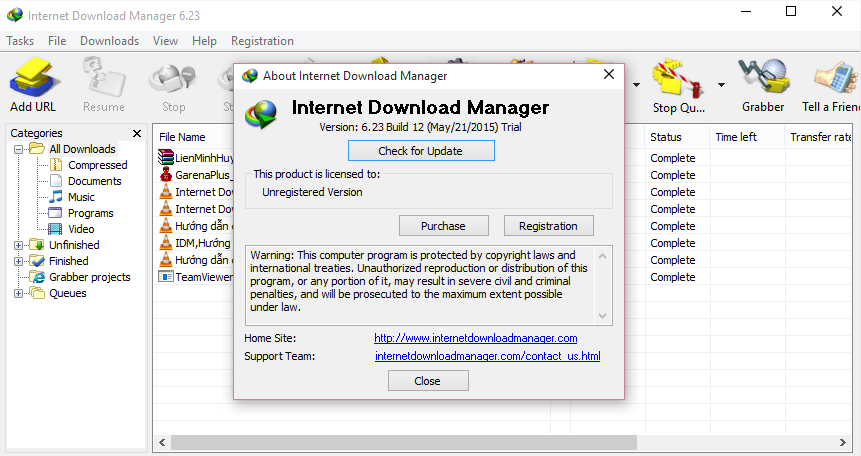The width and height of the screenshot is (861, 456).
Task: Open the Downloads menu
Action: tap(109, 41)
